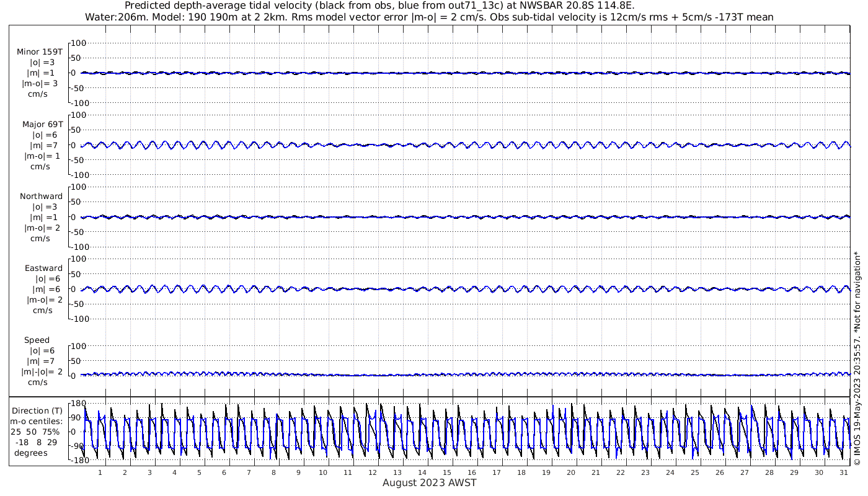
Task: Click the '100' y-tick of the Minor panel
Action: coord(78,43)
